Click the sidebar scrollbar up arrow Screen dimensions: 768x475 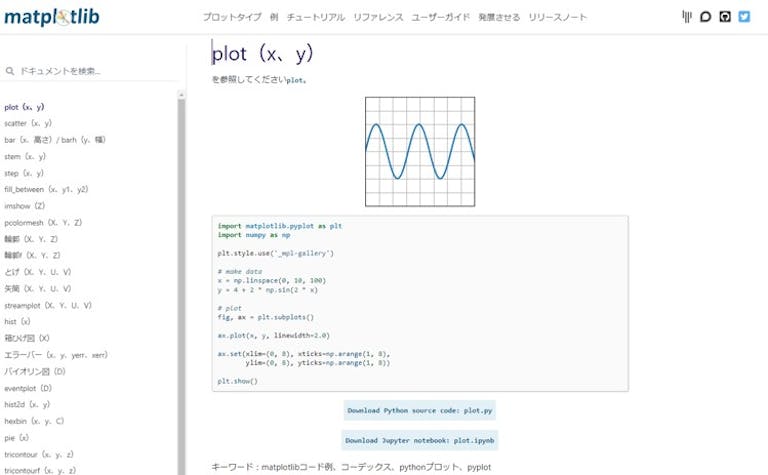(181, 95)
